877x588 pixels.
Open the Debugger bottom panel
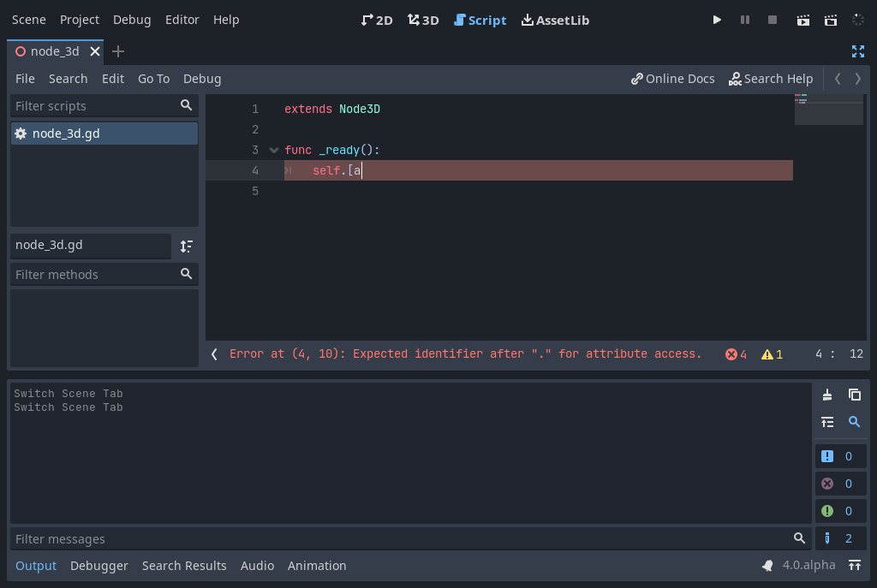(x=99, y=566)
